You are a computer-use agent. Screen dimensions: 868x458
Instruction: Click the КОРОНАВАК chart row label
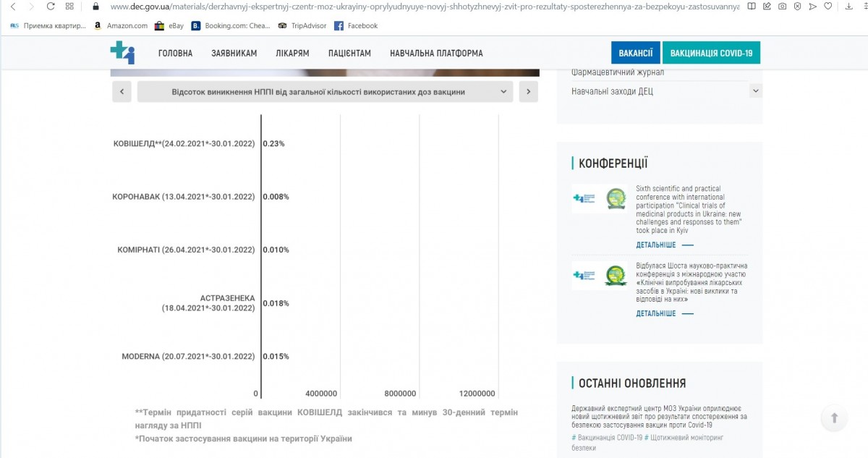pyautogui.click(x=183, y=196)
